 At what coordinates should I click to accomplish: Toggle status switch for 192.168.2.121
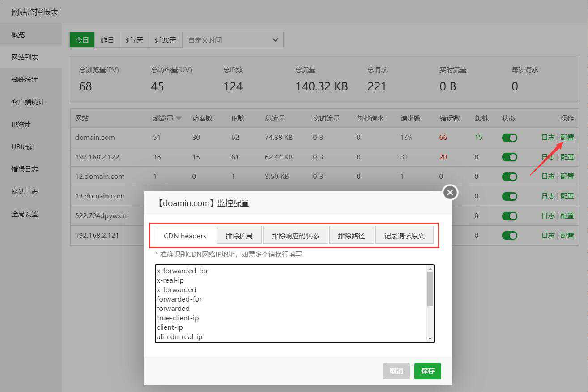pos(509,235)
